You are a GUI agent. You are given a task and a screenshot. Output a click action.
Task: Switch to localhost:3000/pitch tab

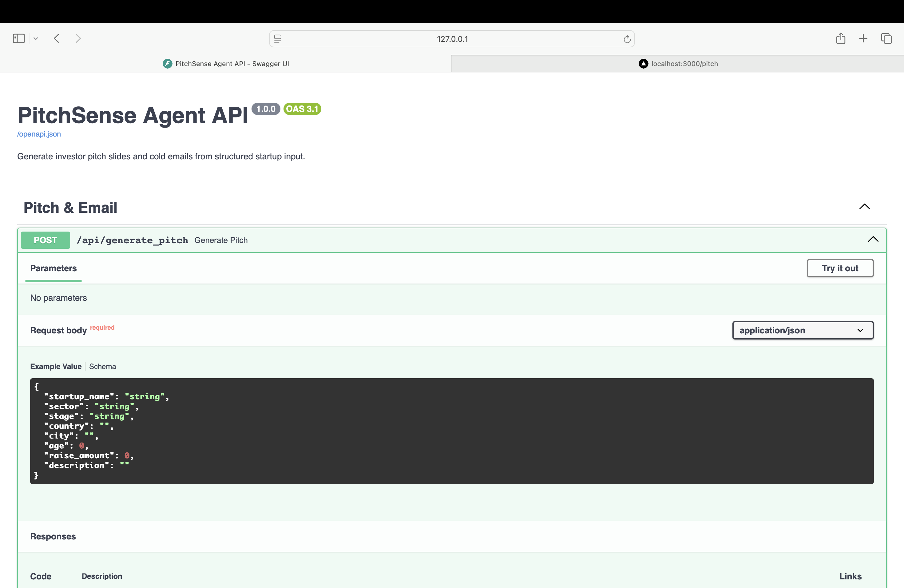(x=678, y=63)
